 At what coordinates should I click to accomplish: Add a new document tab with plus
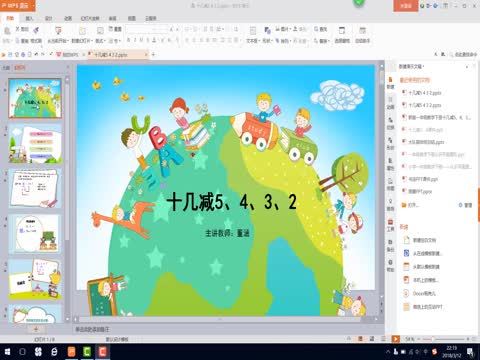coord(153,54)
